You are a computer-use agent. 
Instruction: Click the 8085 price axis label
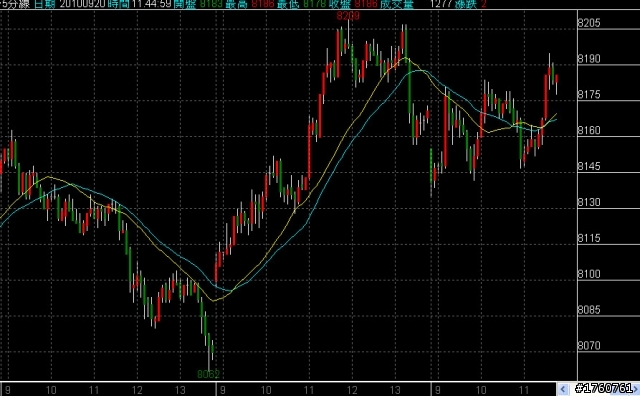click(x=589, y=310)
